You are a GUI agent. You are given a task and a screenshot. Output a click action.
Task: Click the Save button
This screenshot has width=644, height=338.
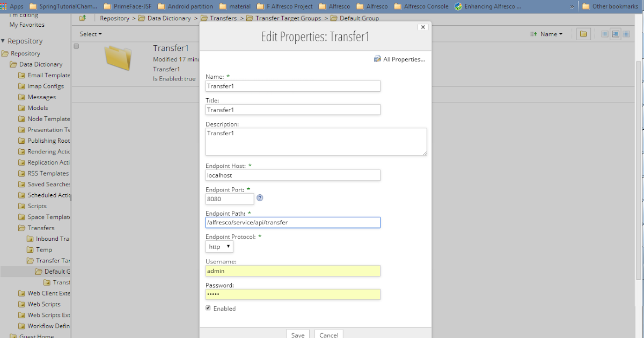[298, 334]
